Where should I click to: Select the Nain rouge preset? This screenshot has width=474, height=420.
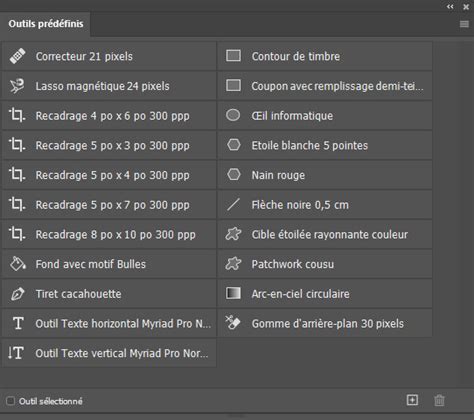(325, 175)
